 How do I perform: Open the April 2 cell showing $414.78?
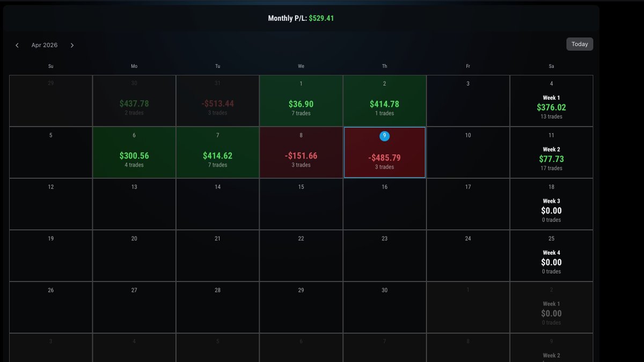[x=385, y=101]
